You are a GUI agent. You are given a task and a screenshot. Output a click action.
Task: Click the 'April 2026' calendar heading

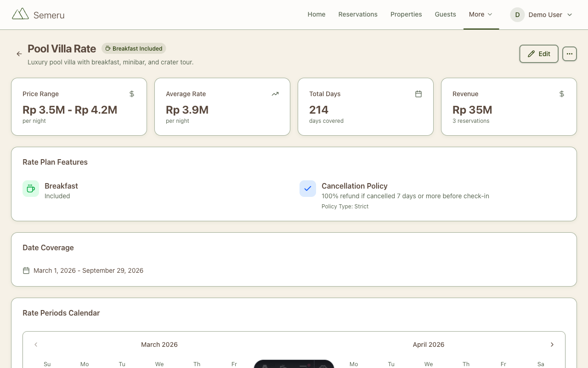(429, 345)
